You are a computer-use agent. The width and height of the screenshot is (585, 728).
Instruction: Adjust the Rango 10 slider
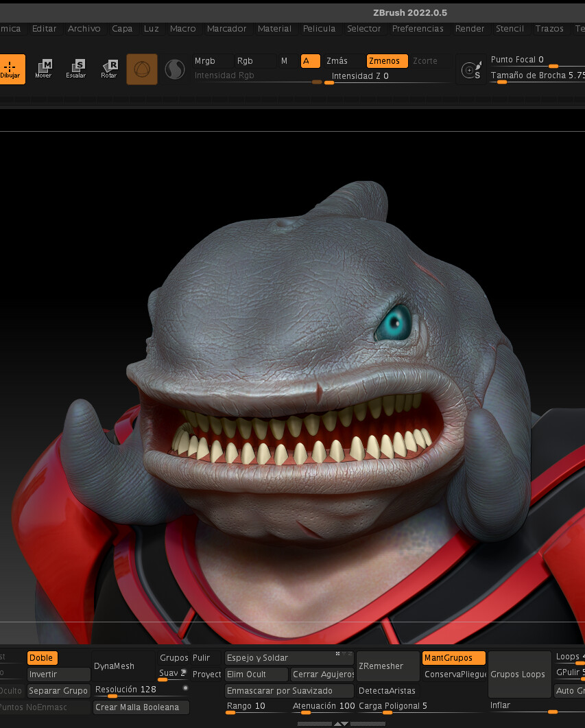[256, 707]
